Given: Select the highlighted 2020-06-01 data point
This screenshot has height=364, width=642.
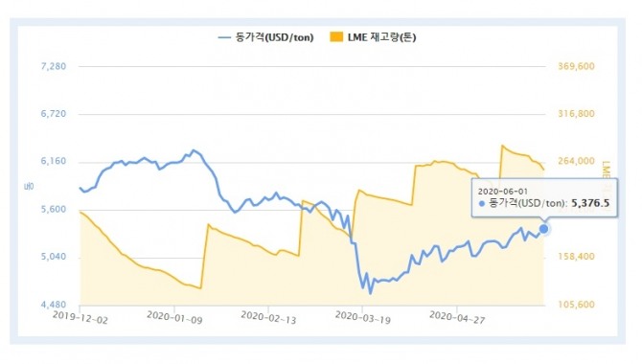Looking at the screenshot, I should click(x=543, y=229).
